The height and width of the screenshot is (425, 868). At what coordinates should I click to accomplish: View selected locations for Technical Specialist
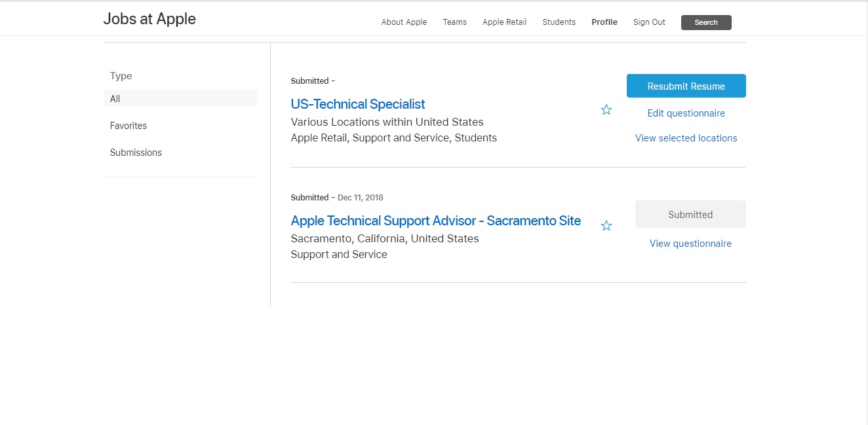pos(686,138)
